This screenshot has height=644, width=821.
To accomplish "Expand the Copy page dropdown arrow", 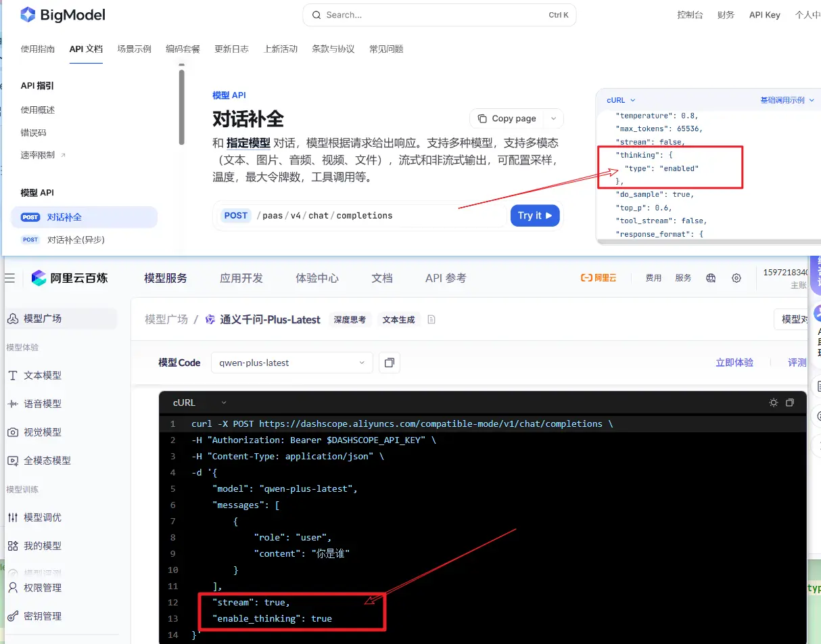I will (553, 118).
